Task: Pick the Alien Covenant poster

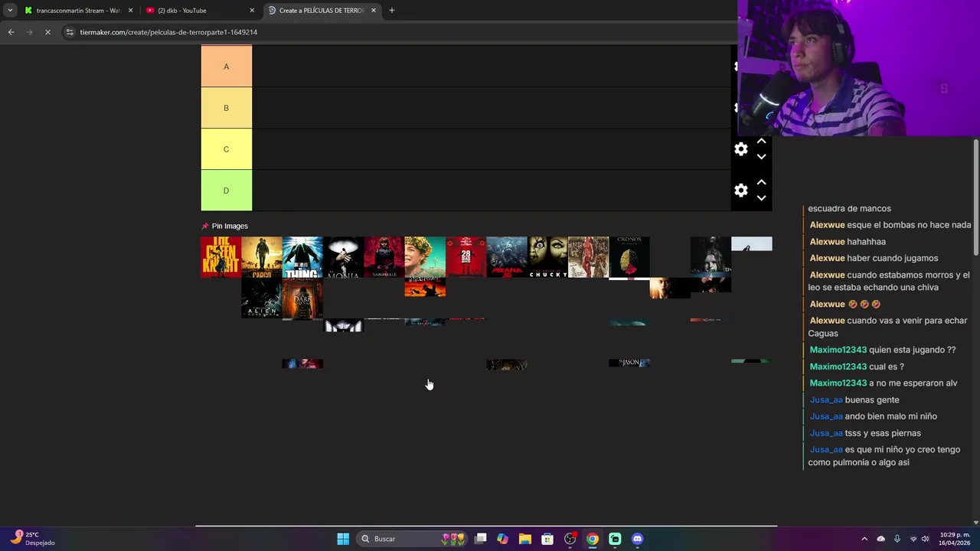Action: tap(262, 298)
